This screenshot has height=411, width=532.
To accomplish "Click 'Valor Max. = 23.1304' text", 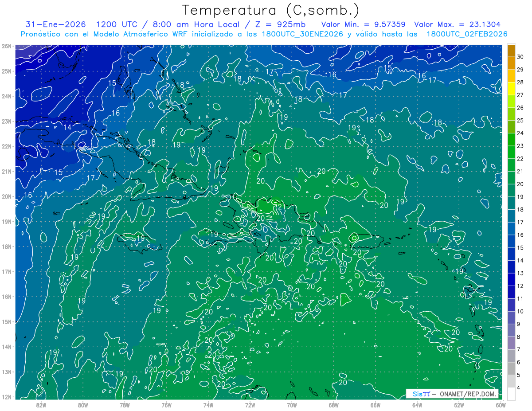I will point(458,24).
